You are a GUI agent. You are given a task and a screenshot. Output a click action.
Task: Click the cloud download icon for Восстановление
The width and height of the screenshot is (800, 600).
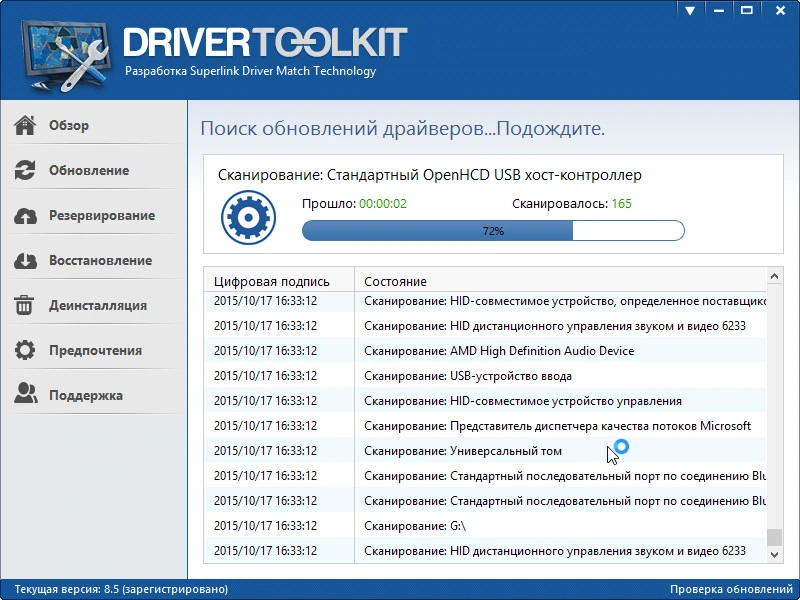(x=24, y=260)
